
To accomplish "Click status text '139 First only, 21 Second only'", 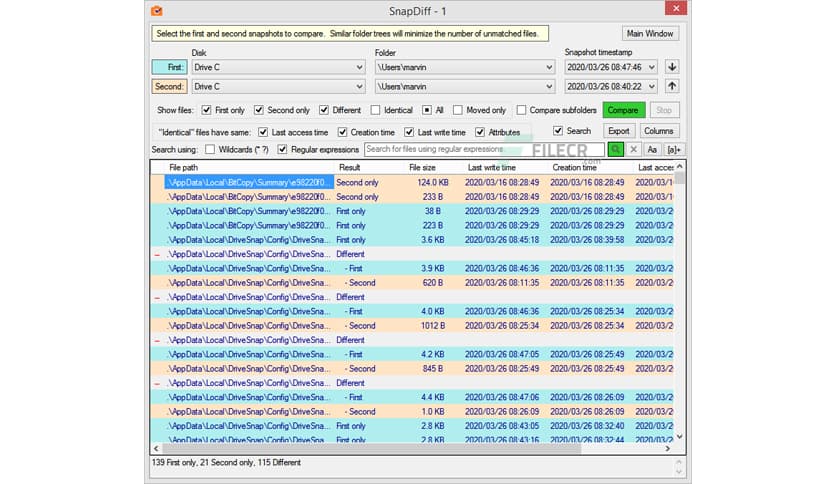I will [203, 463].
